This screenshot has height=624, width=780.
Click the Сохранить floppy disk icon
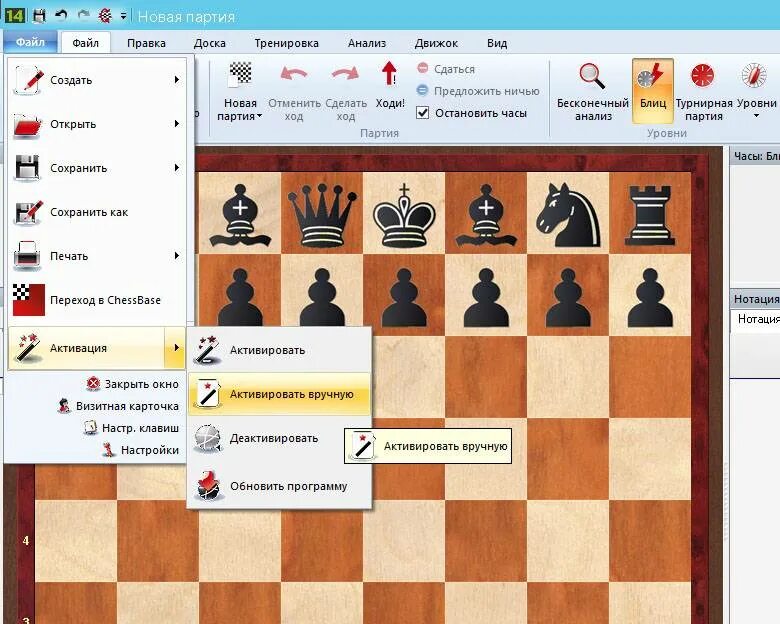tap(28, 168)
